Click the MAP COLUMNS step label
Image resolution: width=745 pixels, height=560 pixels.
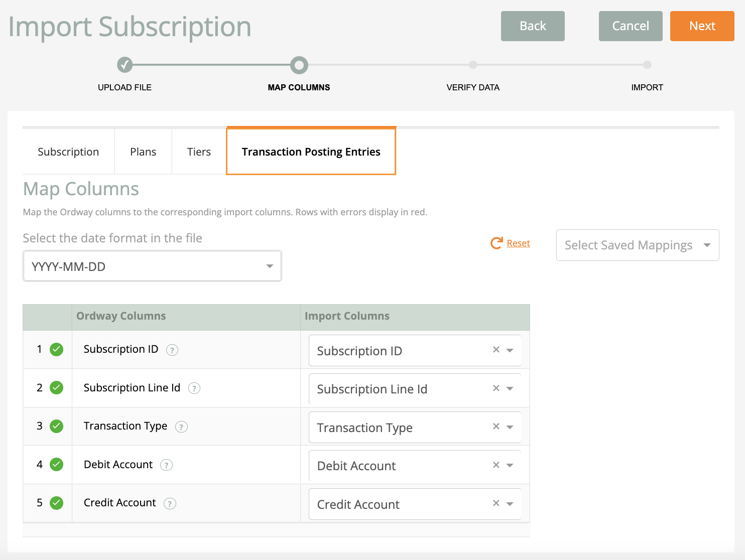click(x=299, y=87)
